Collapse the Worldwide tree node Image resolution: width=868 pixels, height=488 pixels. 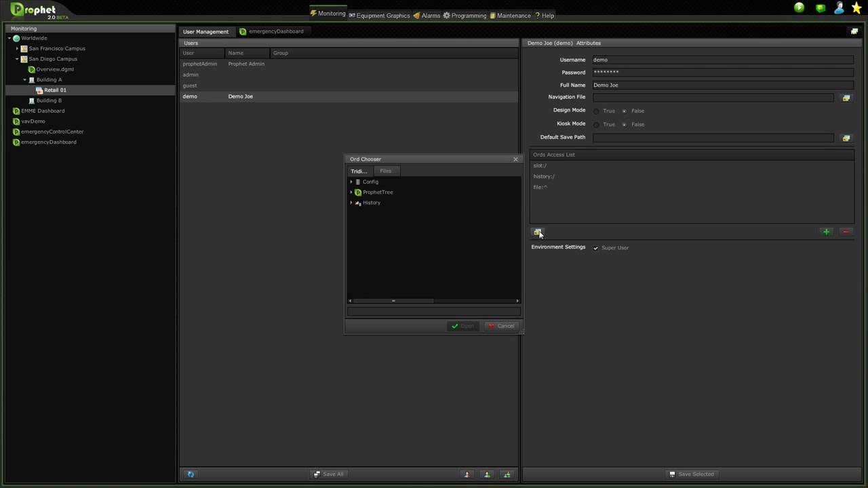[x=9, y=39]
